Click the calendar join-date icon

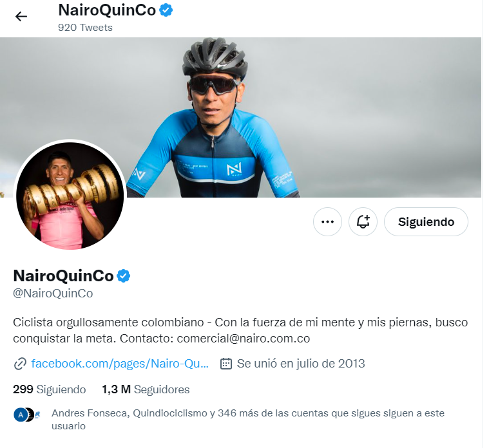pos(226,364)
